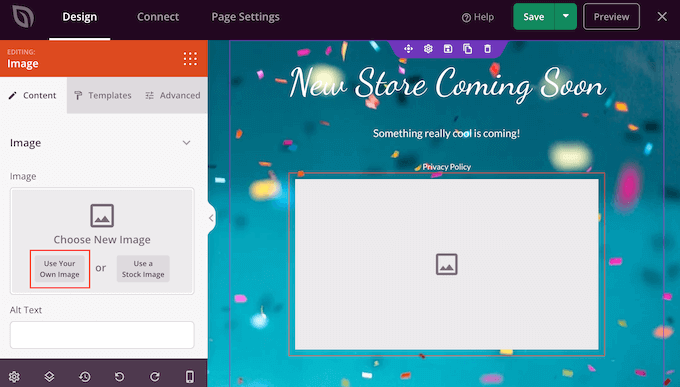Click Use a Stock Image
Image resolution: width=680 pixels, height=387 pixels.
[143, 269]
